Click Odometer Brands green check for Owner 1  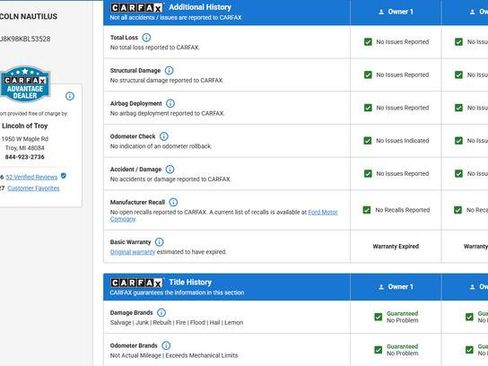378,350
